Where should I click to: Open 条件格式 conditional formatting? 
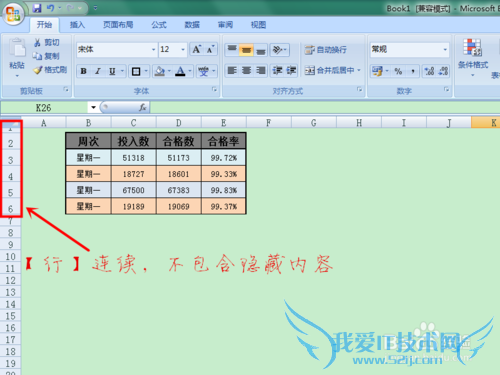[x=473, y=57]
